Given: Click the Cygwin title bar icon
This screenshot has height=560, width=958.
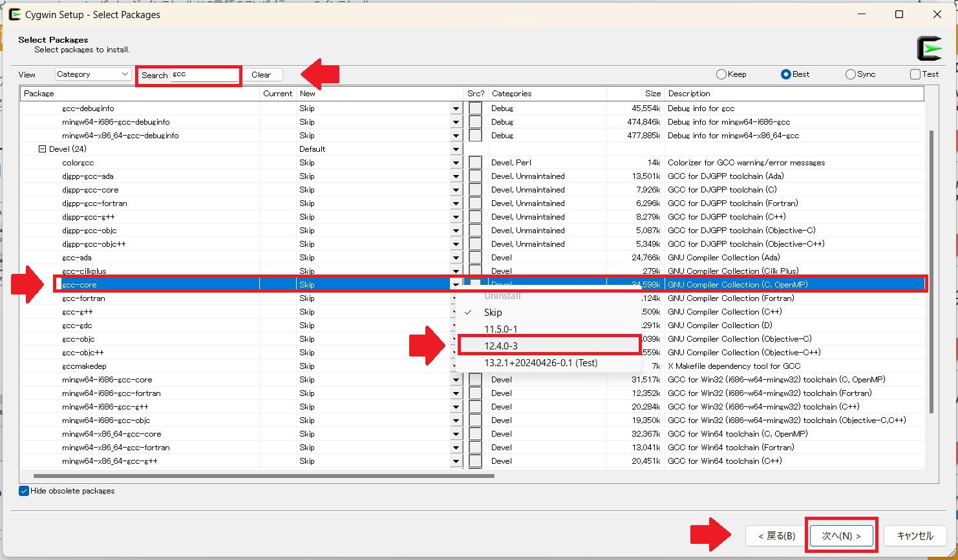Looking at the screenshot, I should point(14,14).
